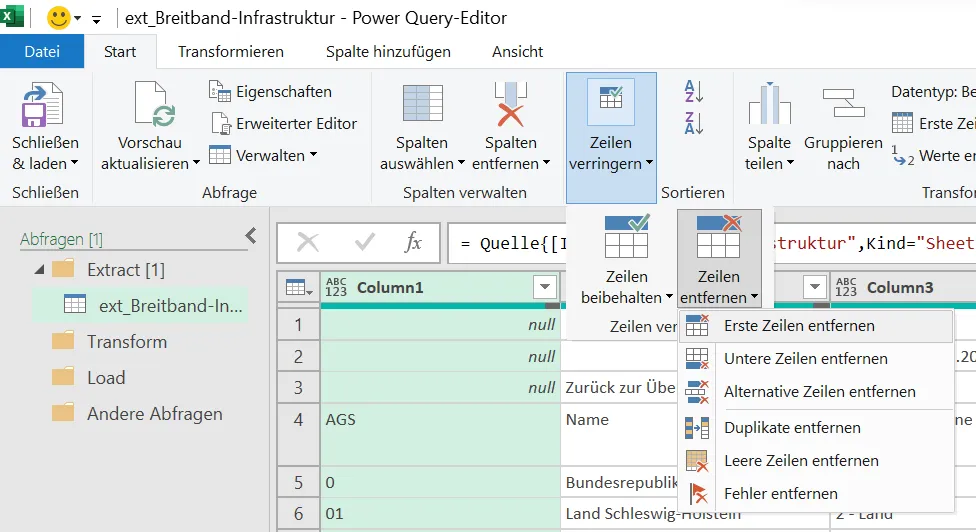Click the Abfragen [1] pane title

point(62,239)
